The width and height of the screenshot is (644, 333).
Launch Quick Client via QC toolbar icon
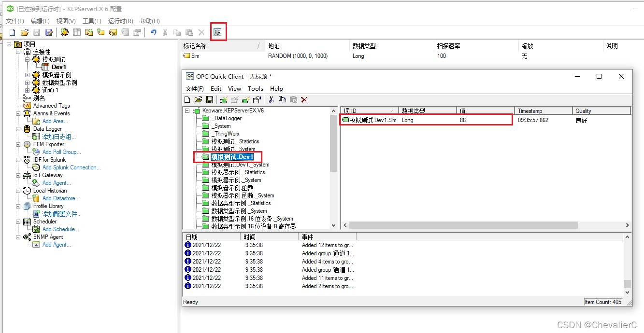coord(218,32)
